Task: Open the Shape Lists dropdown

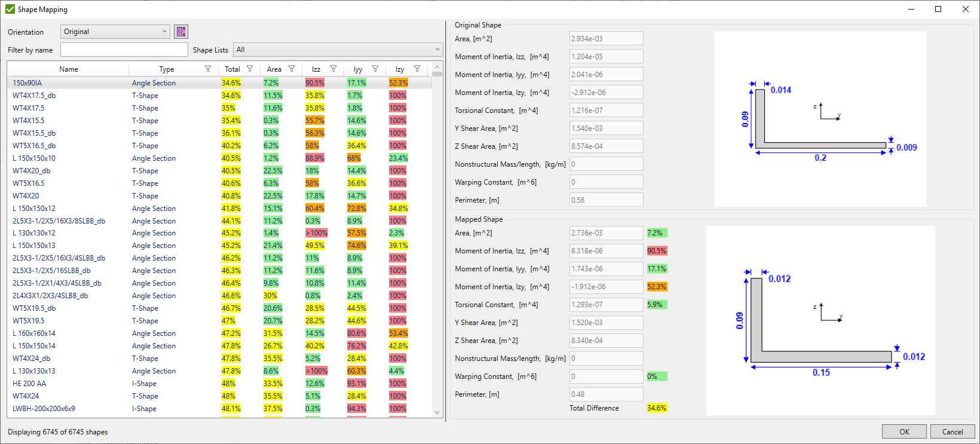Action: click(x=338, y=50)
